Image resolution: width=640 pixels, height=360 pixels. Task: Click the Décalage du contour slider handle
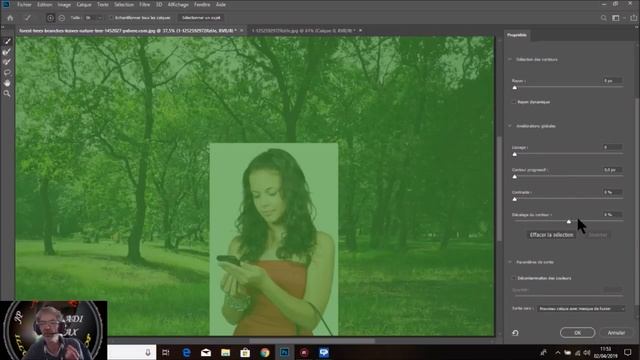(x=569, y=222)
